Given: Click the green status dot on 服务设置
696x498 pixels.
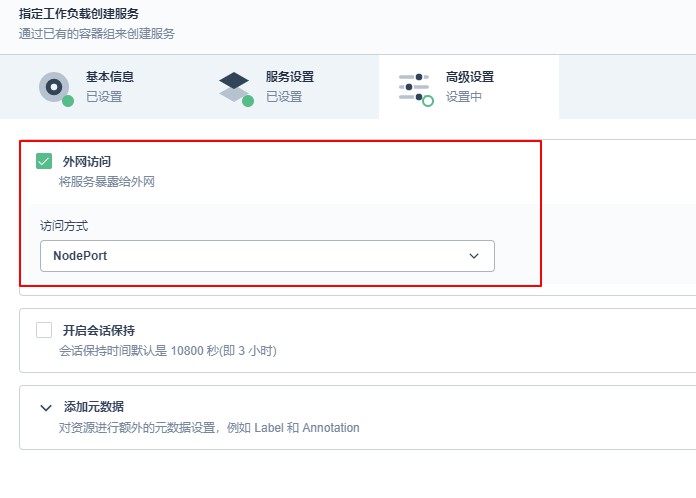Looking at the screenshot, I should point(248,101).
